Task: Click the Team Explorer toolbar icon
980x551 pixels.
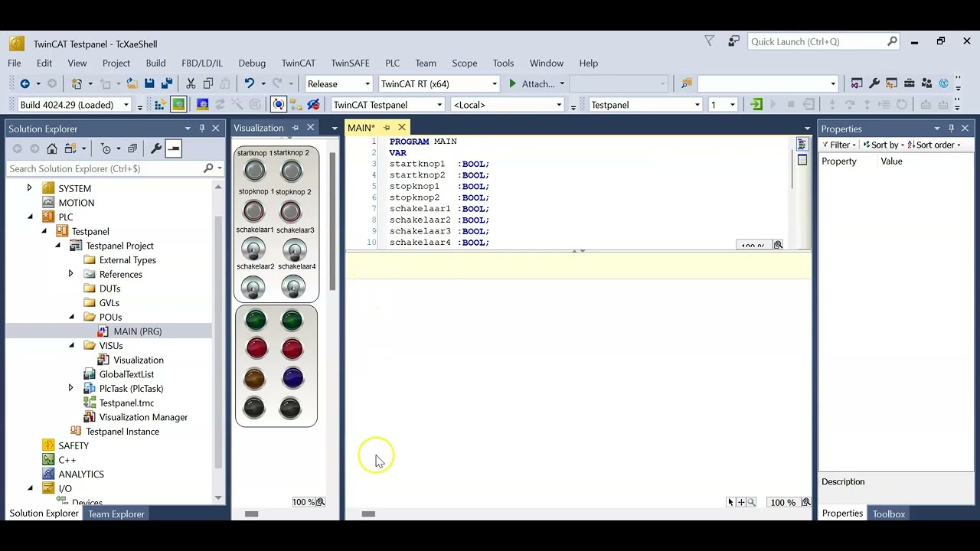Action: pyautogui.click(x=926, y=83)
